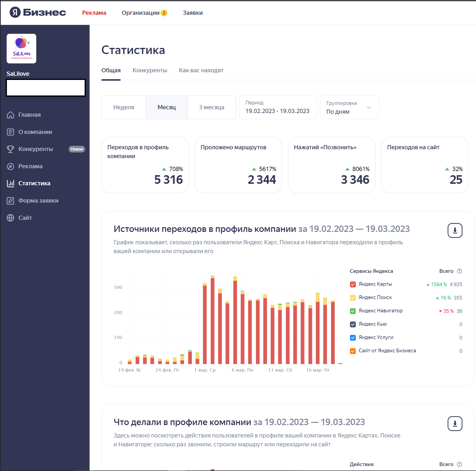Disable the Яндекс Навигатор series checkbox
Screen dimensions: 476x471
click(353, 311)
